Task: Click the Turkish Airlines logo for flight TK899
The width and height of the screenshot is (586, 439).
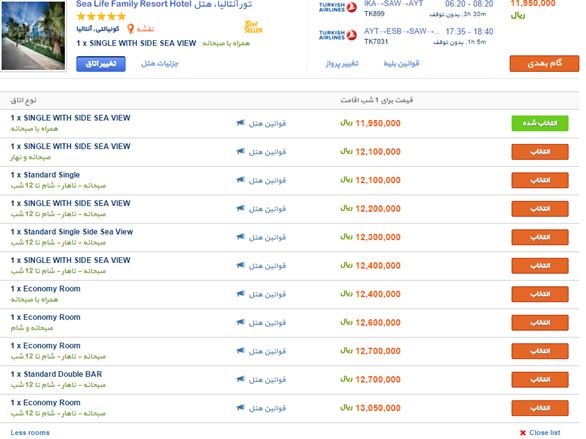Action: pyautogui.click(x=338, y=7)
